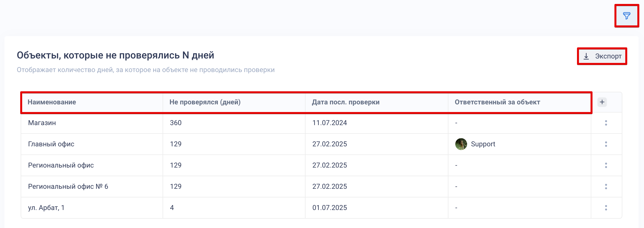The width and height of the screenshot is (644, 228).
Task: Click the 27.02.2025 date in Региональный офис № 6 row
Action: click(x=329, y=187)
